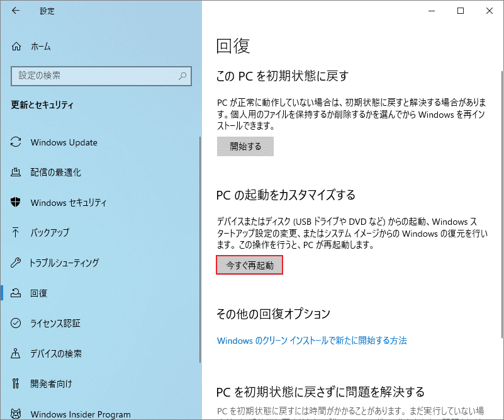504x420 pixels.
Task: Click the 今すぐ再起動 button
Action: (x=249, y=265)
